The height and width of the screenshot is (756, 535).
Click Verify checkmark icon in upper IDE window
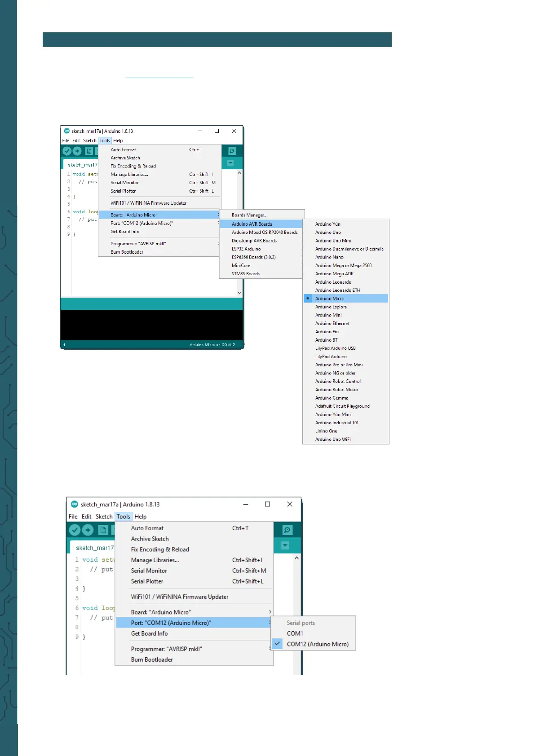[67, 151]
